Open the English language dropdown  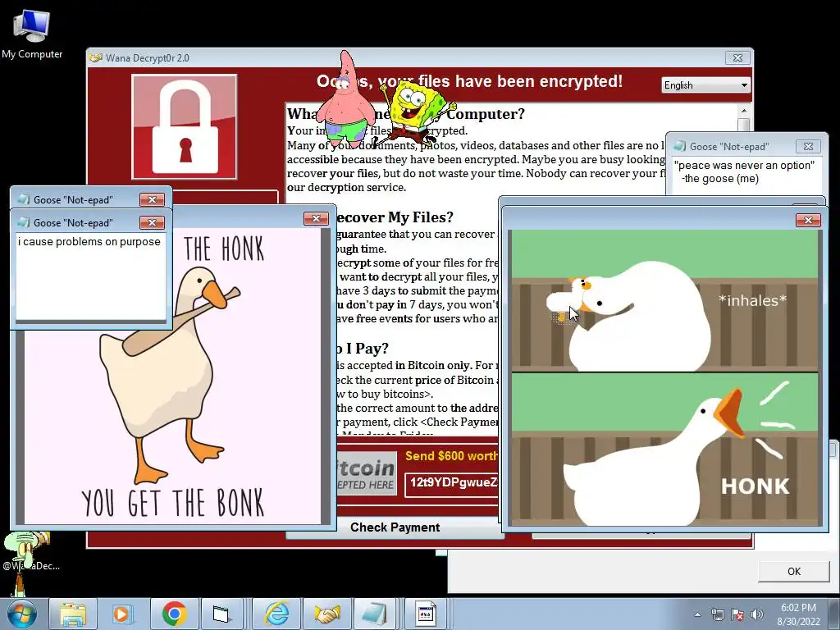point(705,85)
